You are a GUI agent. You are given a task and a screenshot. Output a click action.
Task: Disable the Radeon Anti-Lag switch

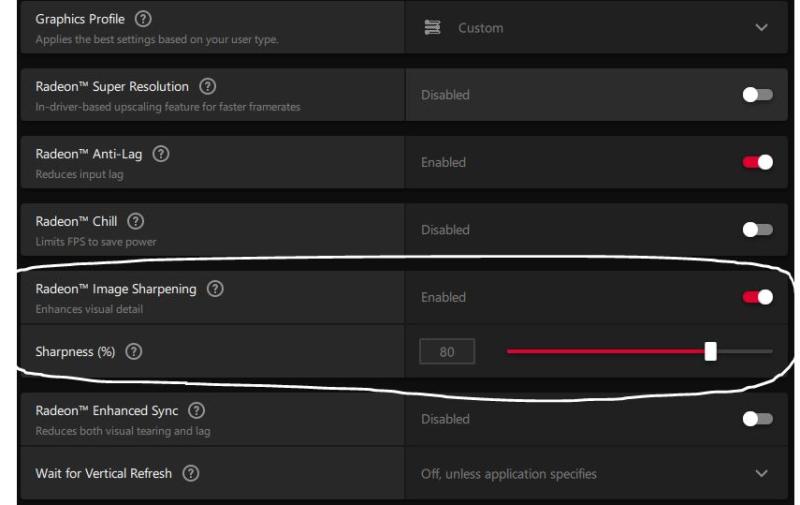[757, 162]
